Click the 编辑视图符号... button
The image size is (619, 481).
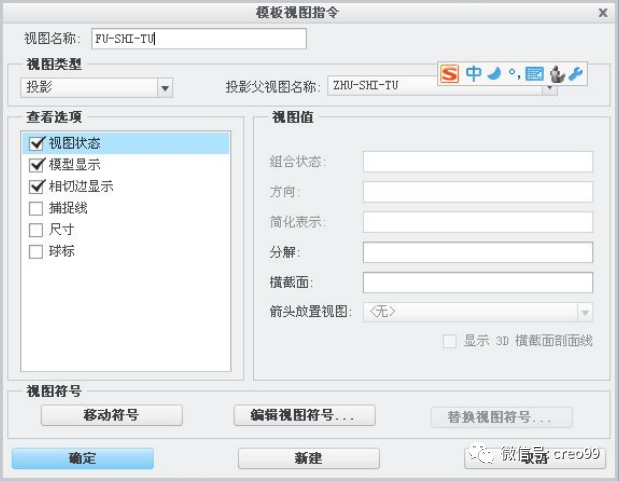(x=303, y=415)
